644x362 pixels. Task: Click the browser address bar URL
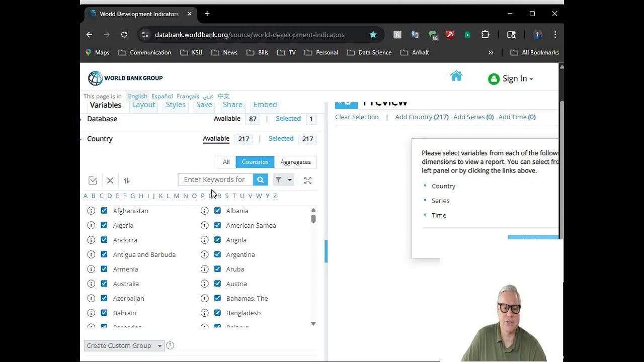pos(250,35)
